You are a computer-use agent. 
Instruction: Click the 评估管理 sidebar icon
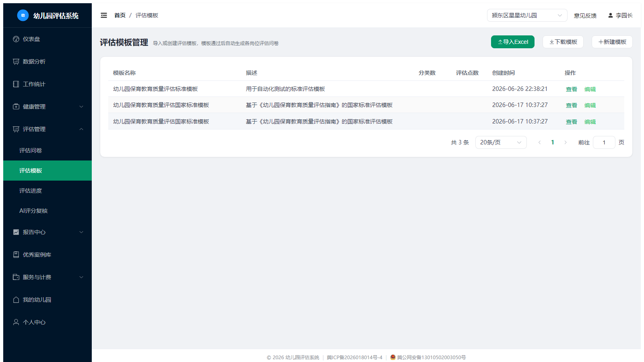point(16,129)
